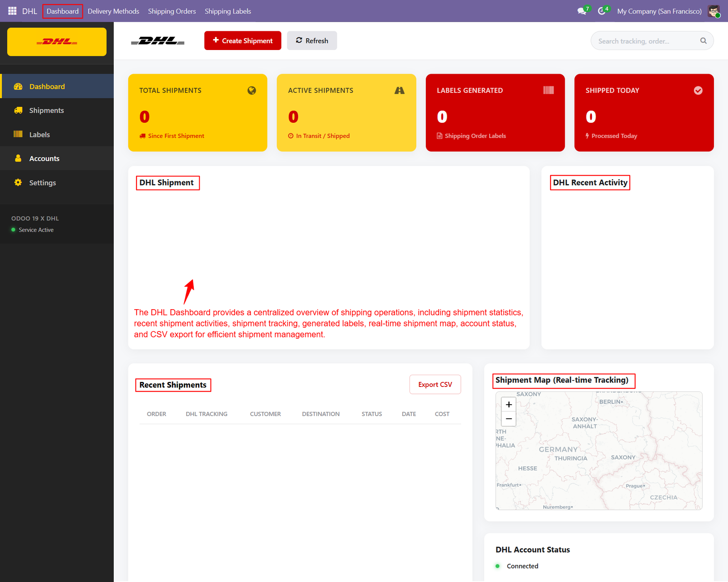Click the shipment map of Germany
Screen dimensions: 728x582
click(599, 451)
